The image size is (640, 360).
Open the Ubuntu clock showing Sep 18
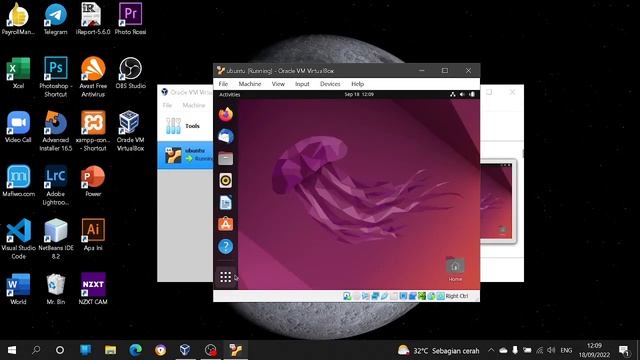(x=359, y=94)
